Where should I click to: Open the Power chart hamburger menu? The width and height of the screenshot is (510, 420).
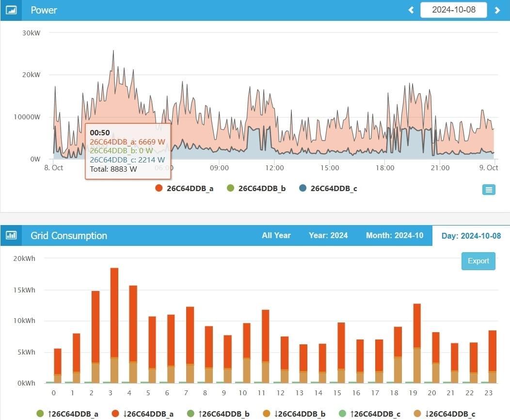(489, 190)
